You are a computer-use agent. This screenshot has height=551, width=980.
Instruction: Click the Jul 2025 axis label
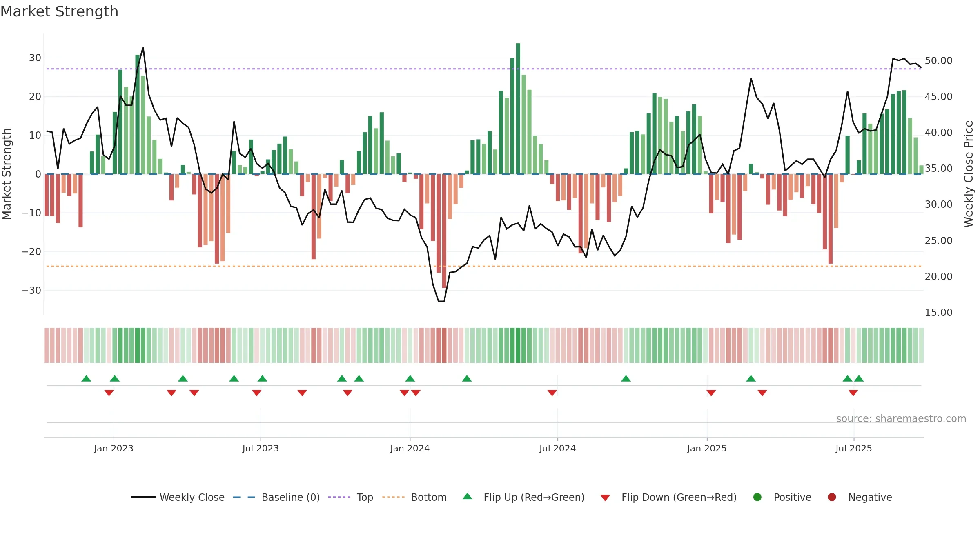click(854, 448)
